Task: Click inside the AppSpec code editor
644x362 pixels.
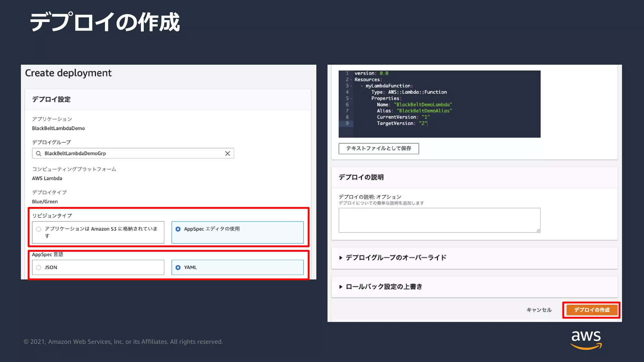Action: pos(439,104)
